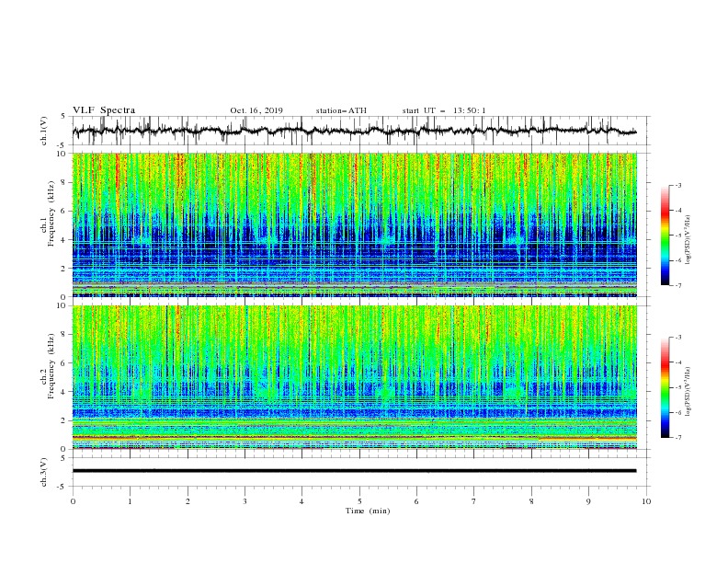Click the flat black ch.3 voltage trace
Screen dimensions: 728x563
(354, 471)
